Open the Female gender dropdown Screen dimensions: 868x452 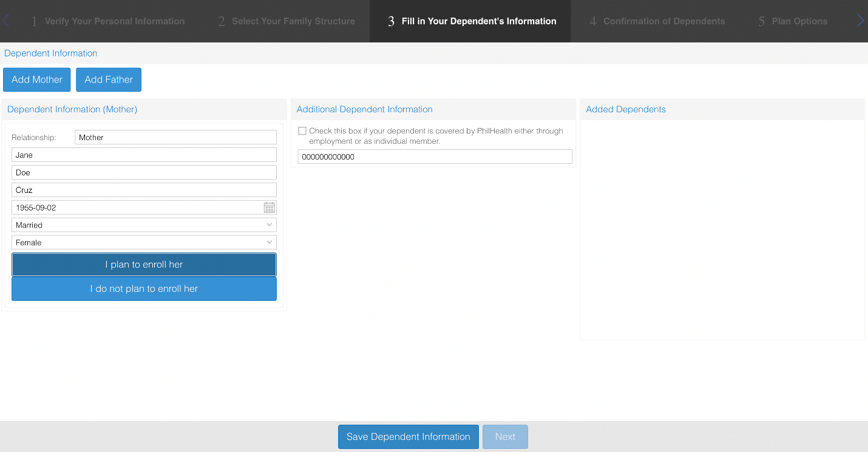(x=144, y=243)
